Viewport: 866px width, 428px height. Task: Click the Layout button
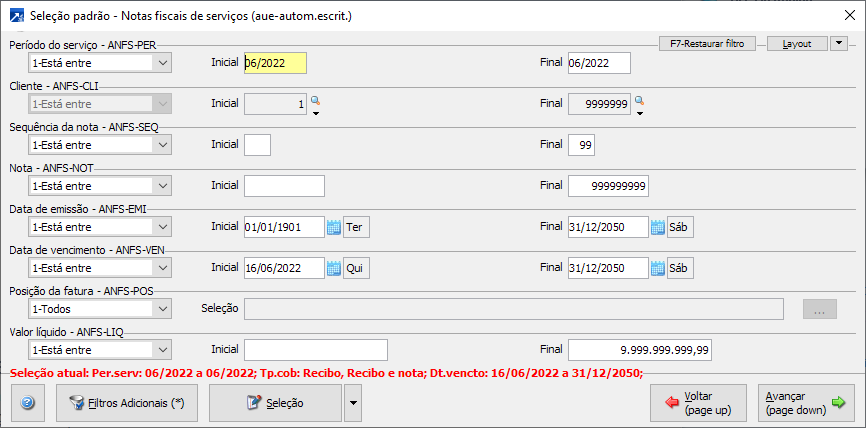click(x=797, y=44)
